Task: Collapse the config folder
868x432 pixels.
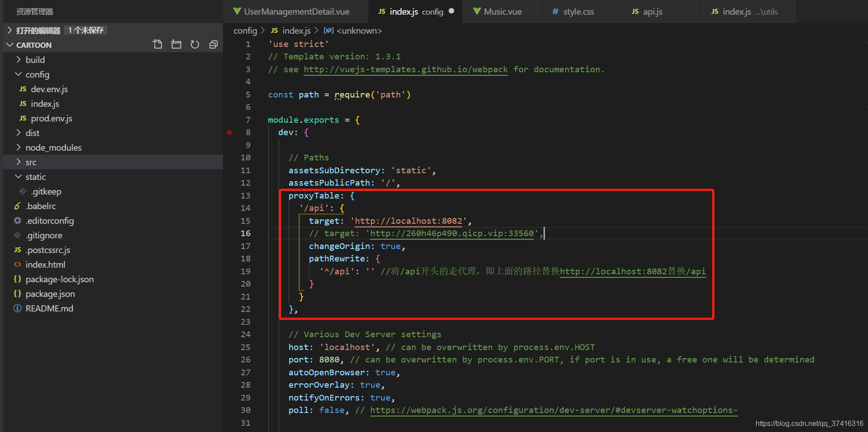Action: coord(18,74)
